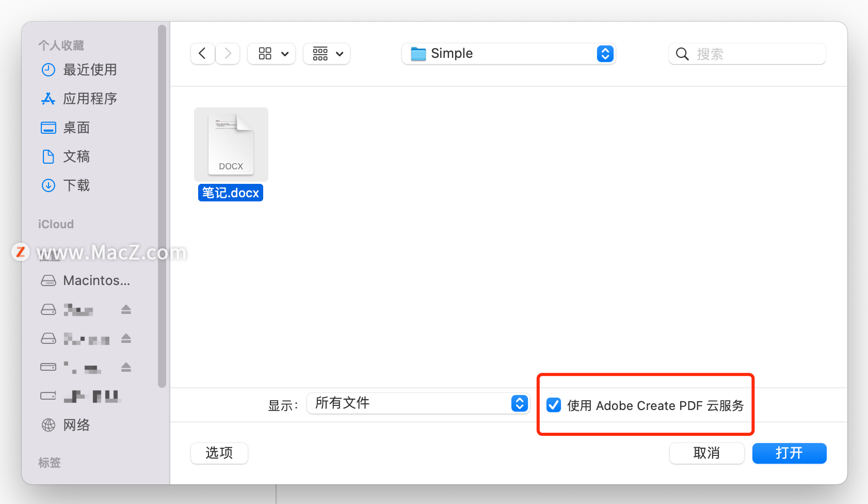Click the blue stepper arrows on Simple popup

[605, 54]
